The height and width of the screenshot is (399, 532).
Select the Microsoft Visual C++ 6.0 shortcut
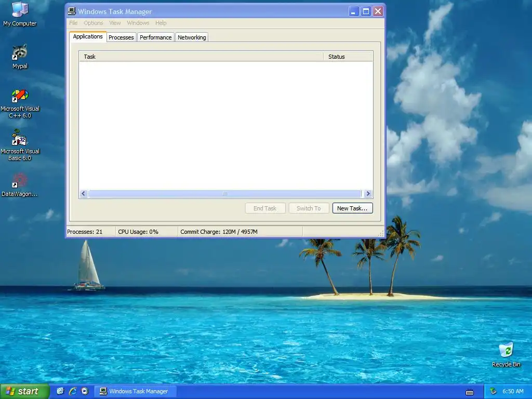[x=20, y=104]
